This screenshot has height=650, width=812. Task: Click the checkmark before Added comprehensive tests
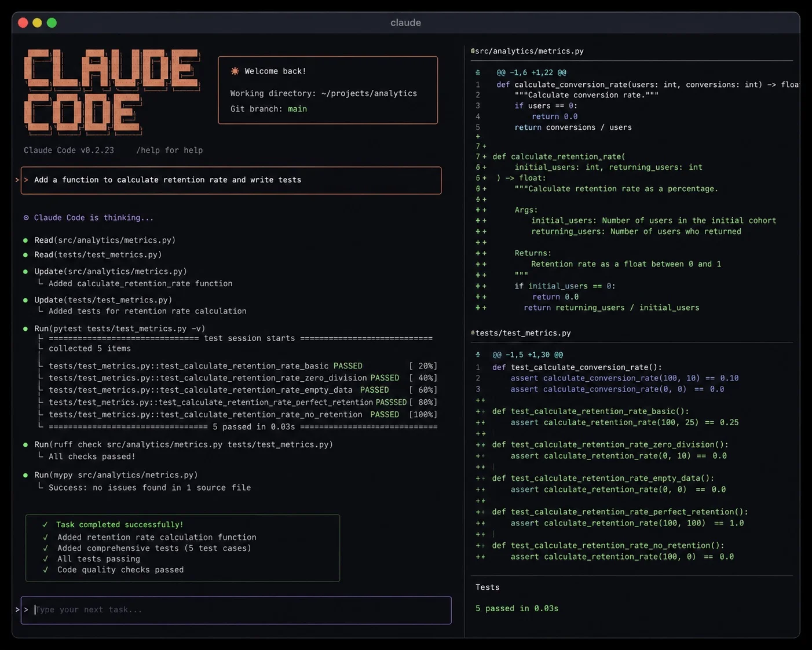(45, 548)
